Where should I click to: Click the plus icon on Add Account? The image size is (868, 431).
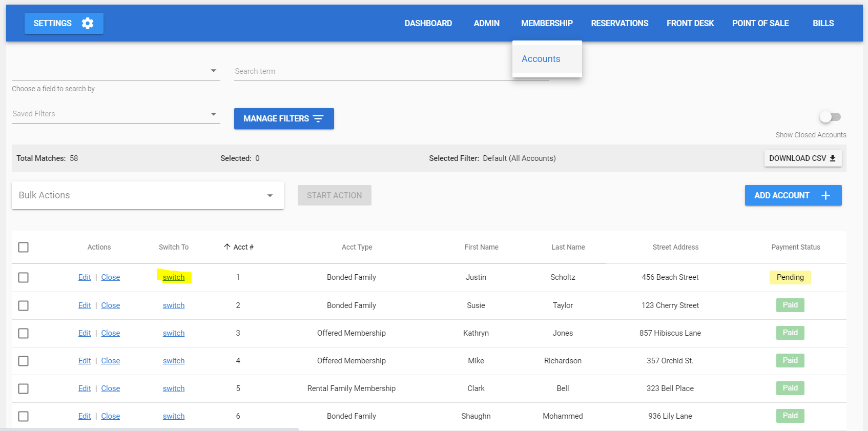tap(825, 195)
